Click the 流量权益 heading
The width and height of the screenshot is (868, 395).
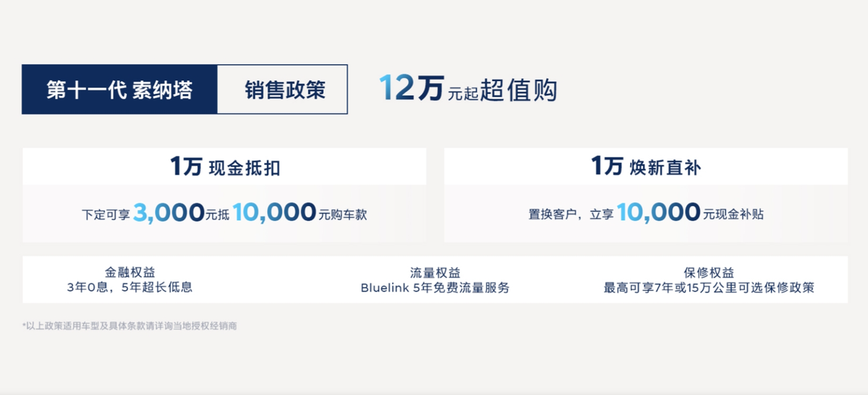coord(435,273)
